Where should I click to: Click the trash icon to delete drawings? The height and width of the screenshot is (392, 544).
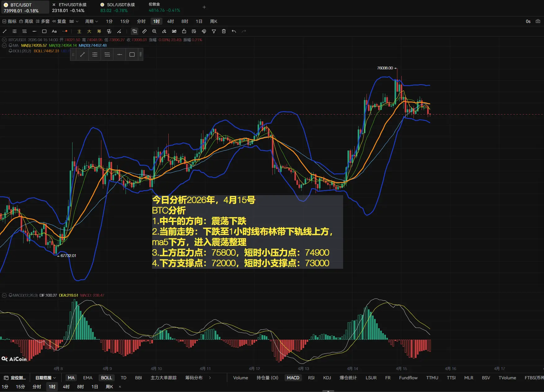(224, 31)
